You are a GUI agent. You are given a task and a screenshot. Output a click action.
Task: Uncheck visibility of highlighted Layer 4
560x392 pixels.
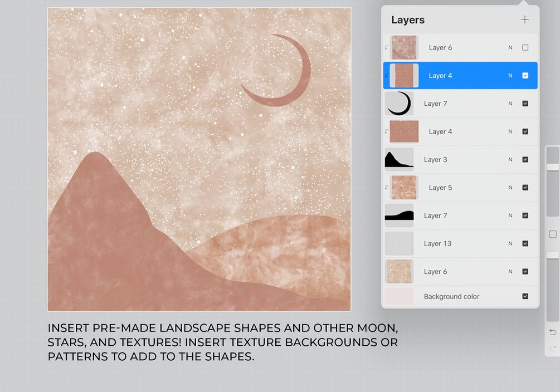click(x=525, y=75)
